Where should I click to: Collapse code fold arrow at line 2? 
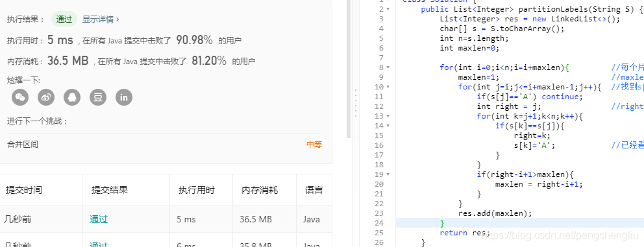[x=388, y=9]
